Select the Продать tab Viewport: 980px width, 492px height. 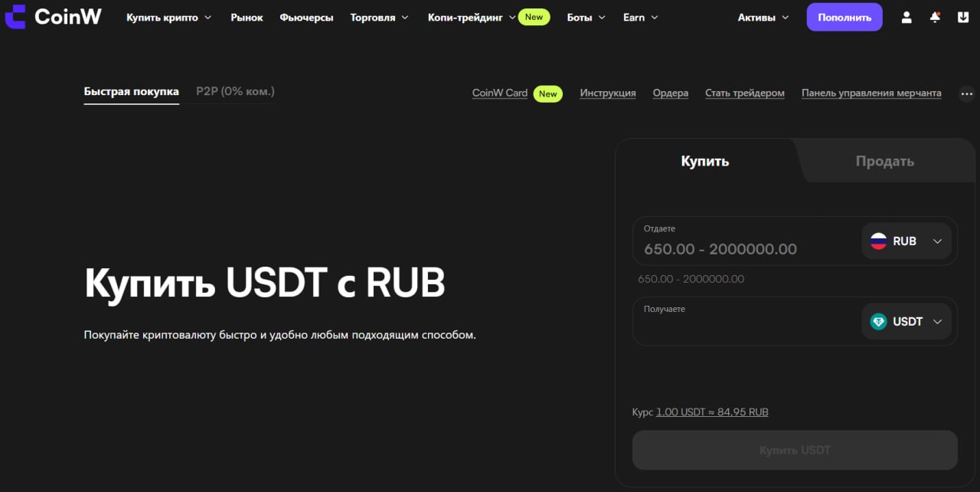pos(885,161)
